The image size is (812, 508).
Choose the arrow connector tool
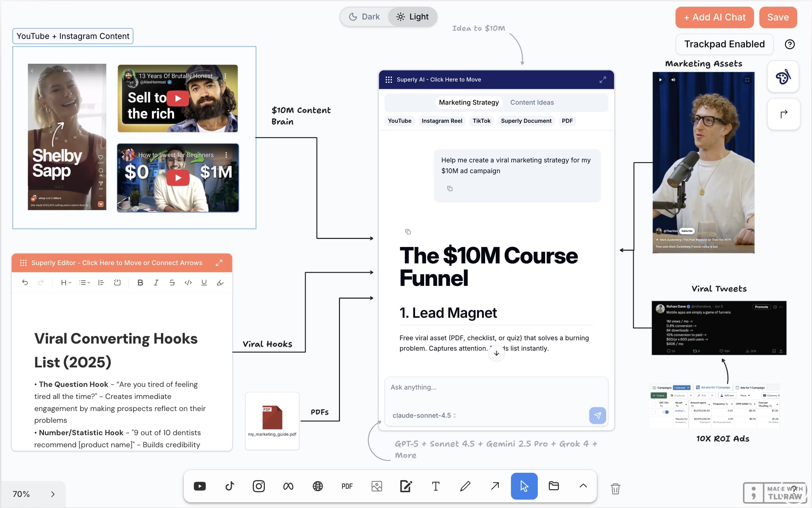[495, 486]
